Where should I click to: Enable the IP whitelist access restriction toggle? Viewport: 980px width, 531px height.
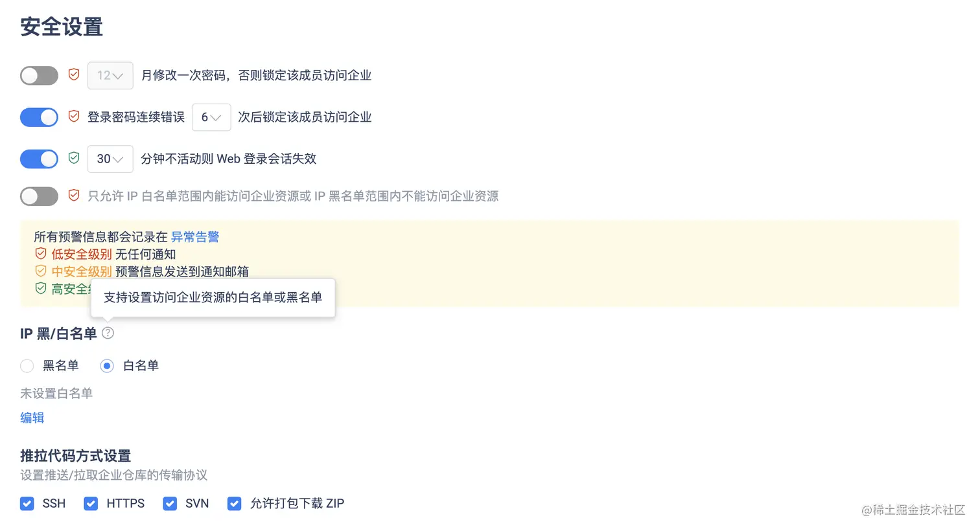pos(39,196)
